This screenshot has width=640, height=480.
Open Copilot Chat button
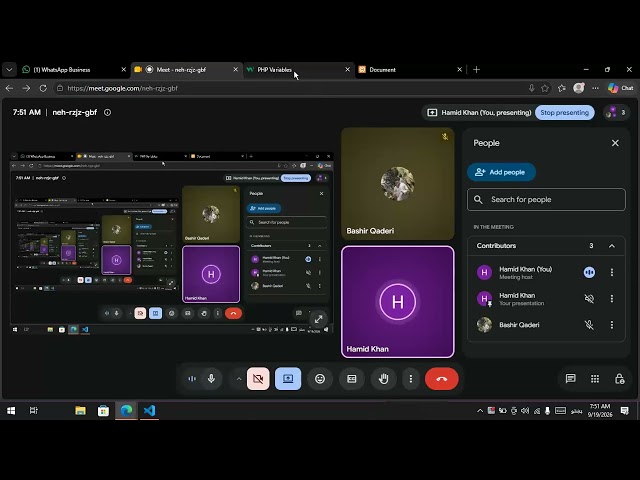pos(620,88)
